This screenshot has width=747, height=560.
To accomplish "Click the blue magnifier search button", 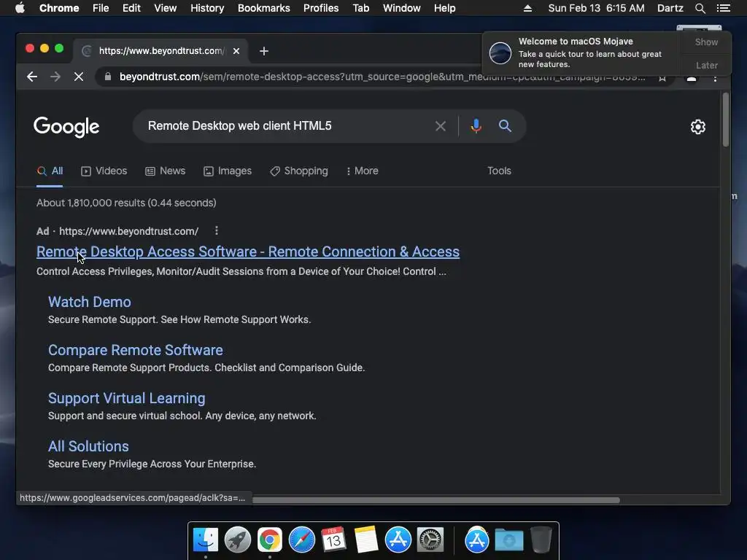I will pyautogui.click(x=505, y=126).
